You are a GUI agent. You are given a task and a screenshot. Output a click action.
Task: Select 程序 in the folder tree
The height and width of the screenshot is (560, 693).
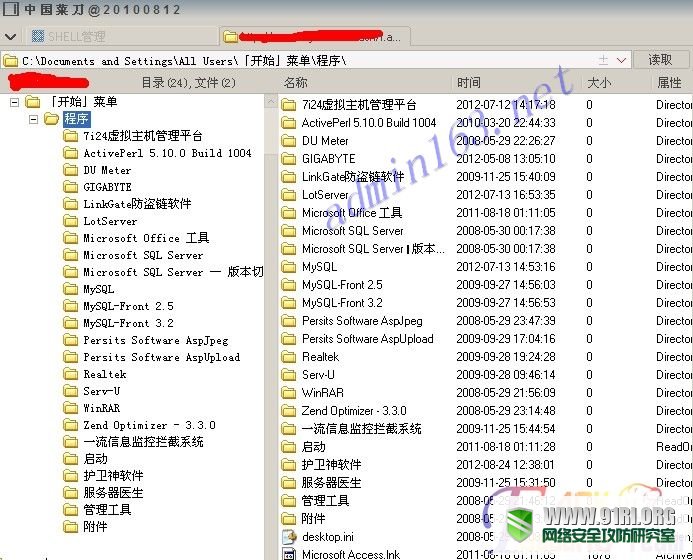coord(76,119)
